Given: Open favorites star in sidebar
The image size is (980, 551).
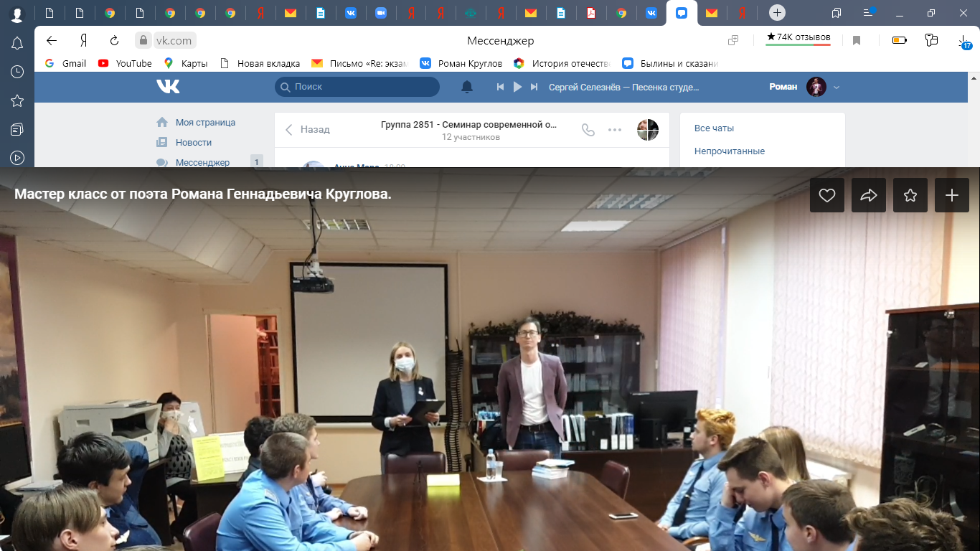Looking at the screenshot, I should 17,100.
